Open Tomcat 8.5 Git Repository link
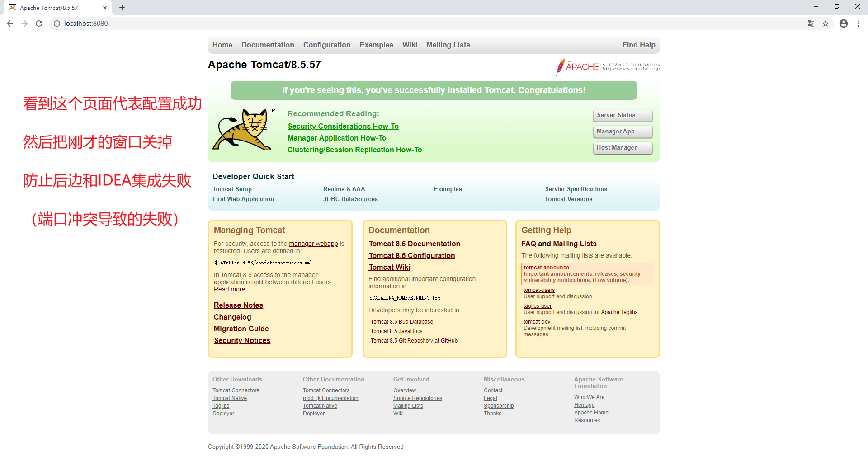 pos(414,341)
